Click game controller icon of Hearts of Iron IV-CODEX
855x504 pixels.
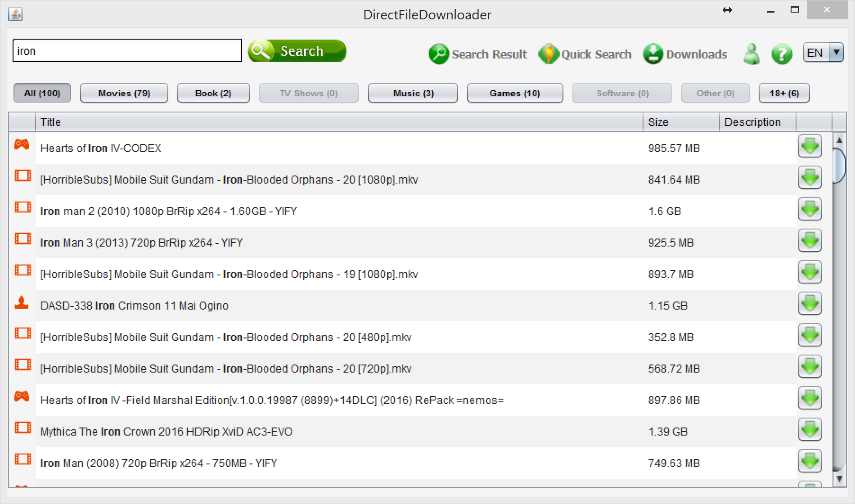[x=22, y=144]
